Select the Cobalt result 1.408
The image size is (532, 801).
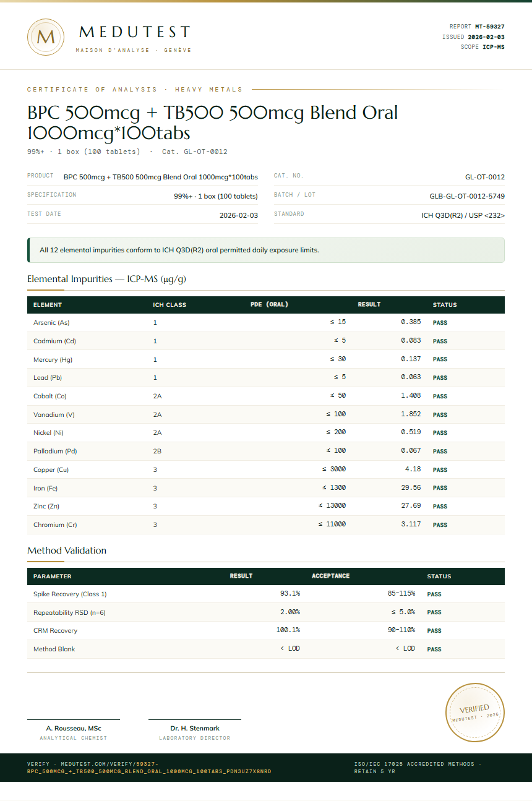click(411, 396)
